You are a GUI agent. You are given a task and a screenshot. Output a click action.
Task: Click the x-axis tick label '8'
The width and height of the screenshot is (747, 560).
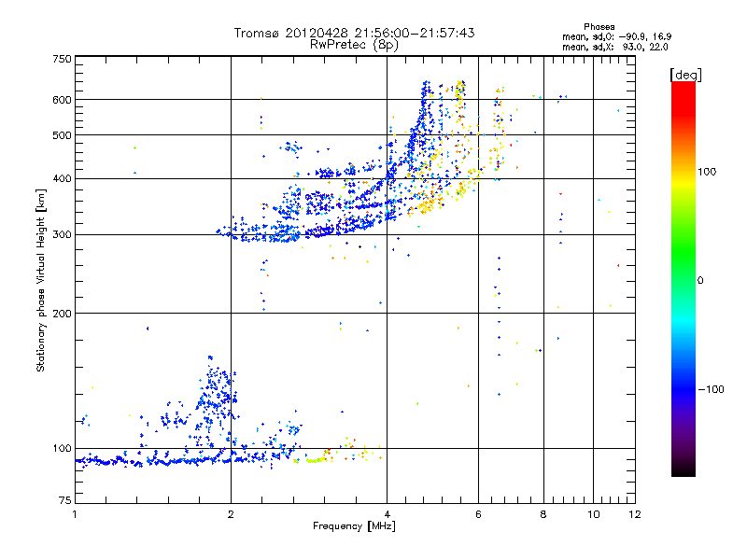543,514
